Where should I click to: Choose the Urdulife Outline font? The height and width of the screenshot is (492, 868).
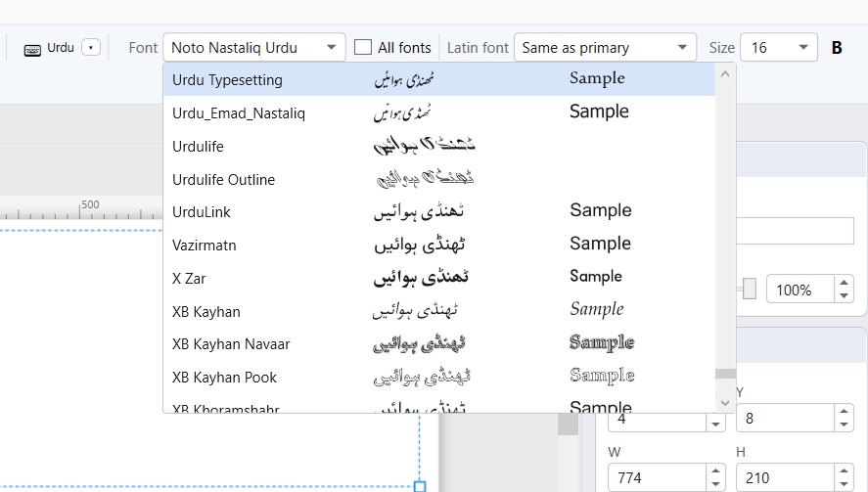pos(439,179)
